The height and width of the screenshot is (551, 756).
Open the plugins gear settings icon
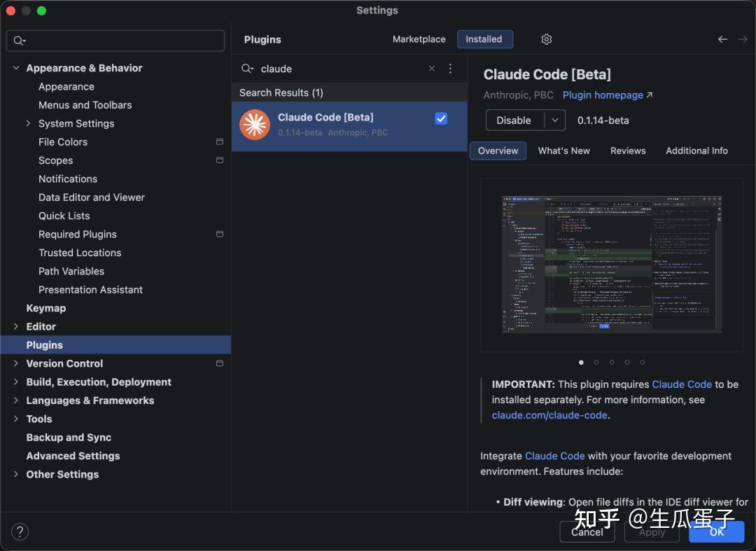tap(546, 39)
